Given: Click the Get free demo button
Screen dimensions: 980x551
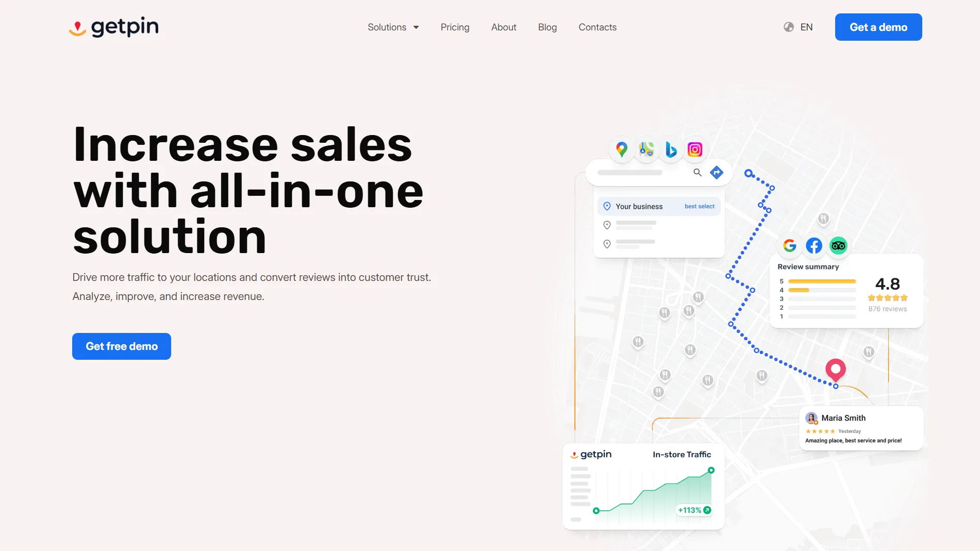Looking at the screenshot, I should [x=122, y=346].
